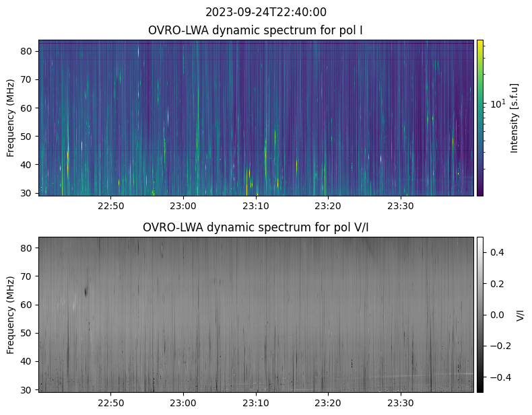Click the V/I colorbar axis label

click(519, 314)
